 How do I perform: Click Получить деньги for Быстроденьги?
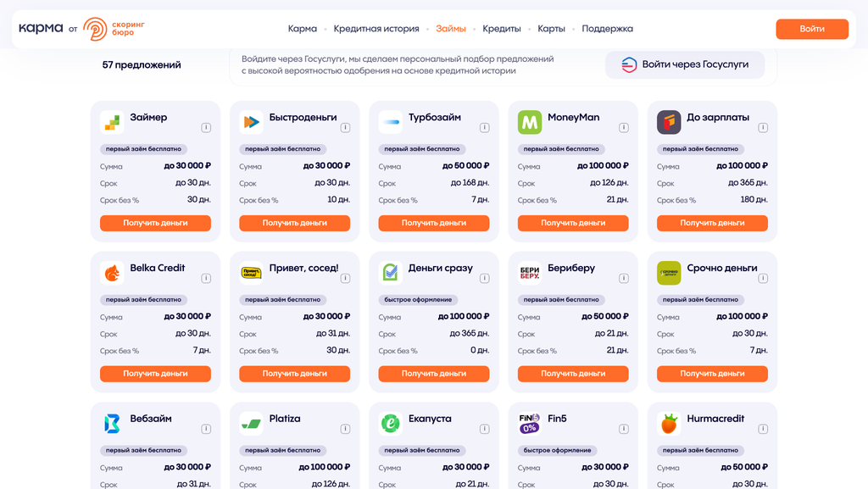click(x=294, y=223)
